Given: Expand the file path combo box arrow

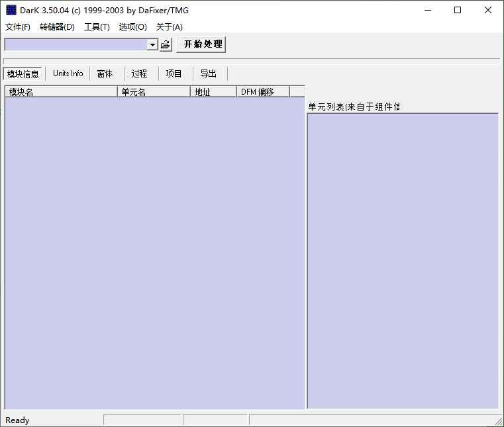Looking at the screenshot, I should 152,44.
